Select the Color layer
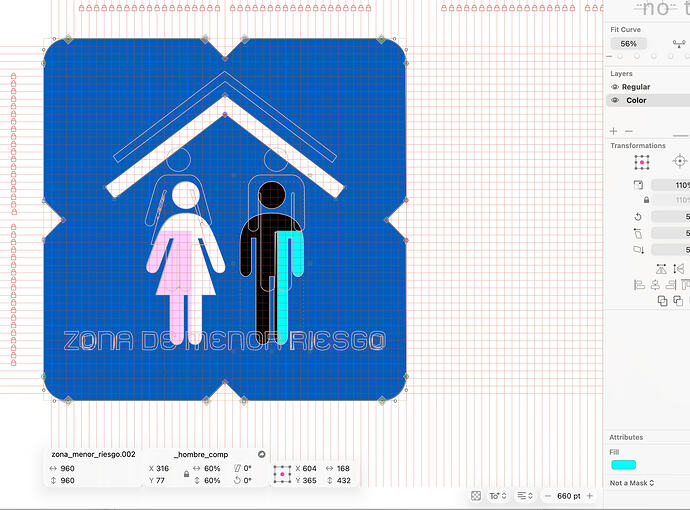Image resolution: width=690 pixels, height=510 pixels. [648, 100]
